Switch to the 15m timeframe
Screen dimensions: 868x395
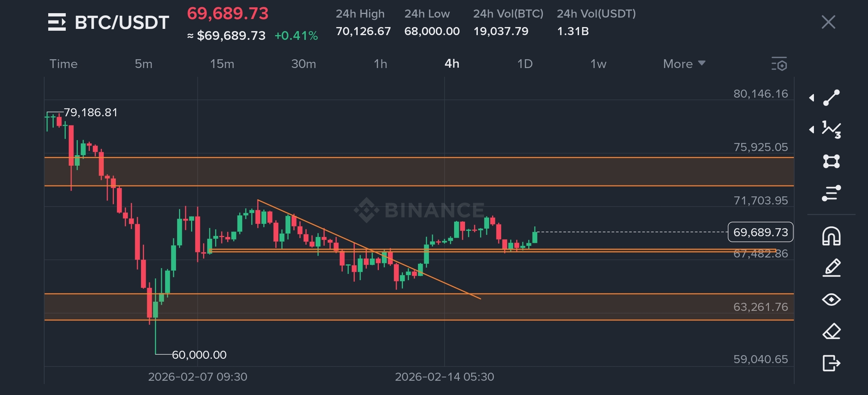click(222, 64)
